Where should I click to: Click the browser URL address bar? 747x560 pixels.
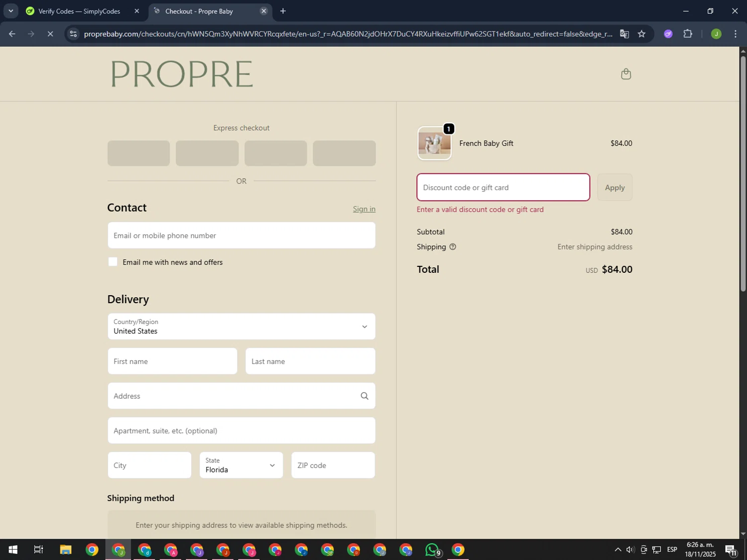click(x=348, y=34)
